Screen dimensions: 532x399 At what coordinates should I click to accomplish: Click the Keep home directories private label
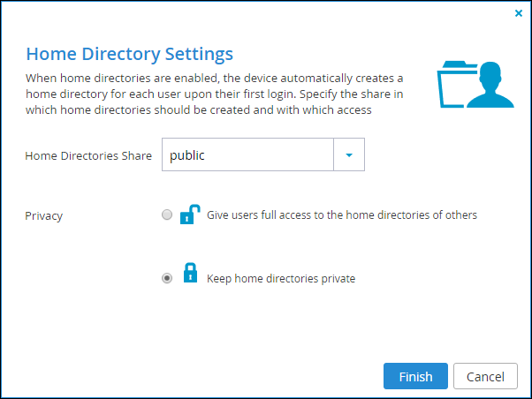(x=281, y=279)
